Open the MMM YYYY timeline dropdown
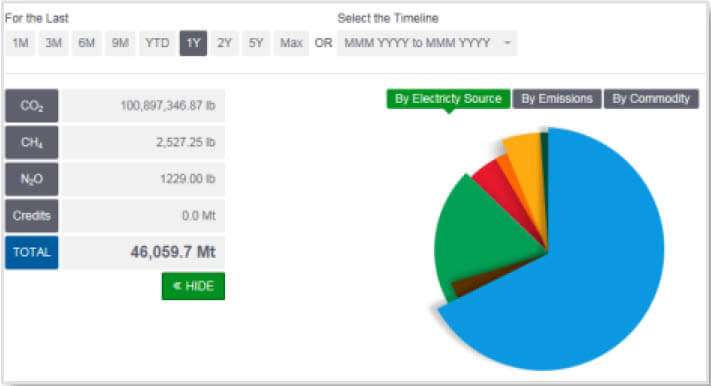This screenshot has width=711, height=386. point(427,43)
